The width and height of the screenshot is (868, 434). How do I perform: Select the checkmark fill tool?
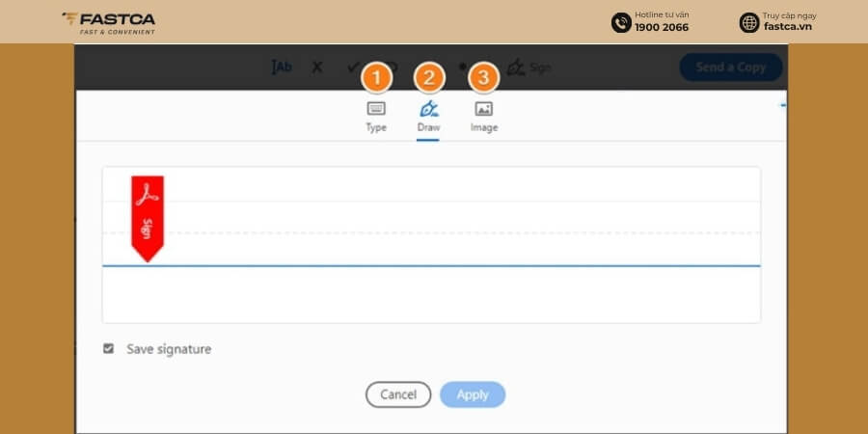[352, 68]
